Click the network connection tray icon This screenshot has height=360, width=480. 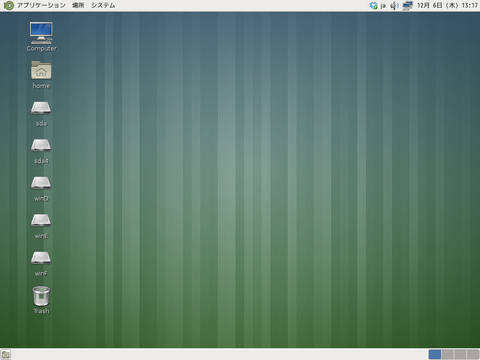[x=407, y=6]
